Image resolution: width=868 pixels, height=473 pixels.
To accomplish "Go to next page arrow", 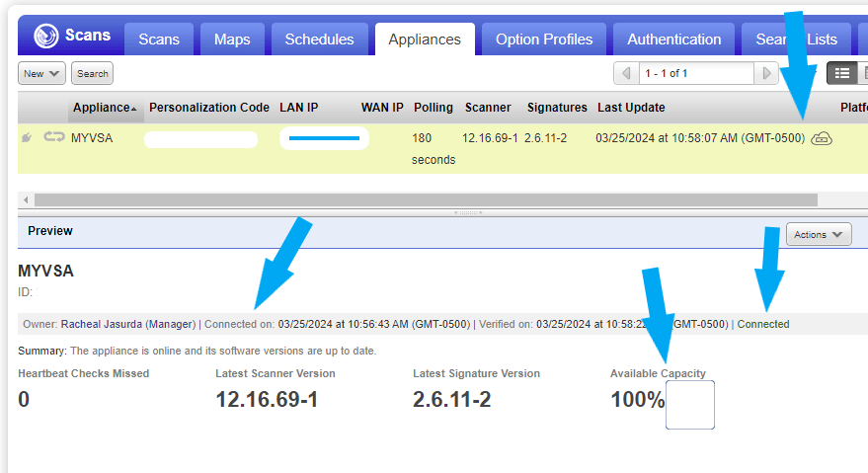I will click(x=766, y=73).
